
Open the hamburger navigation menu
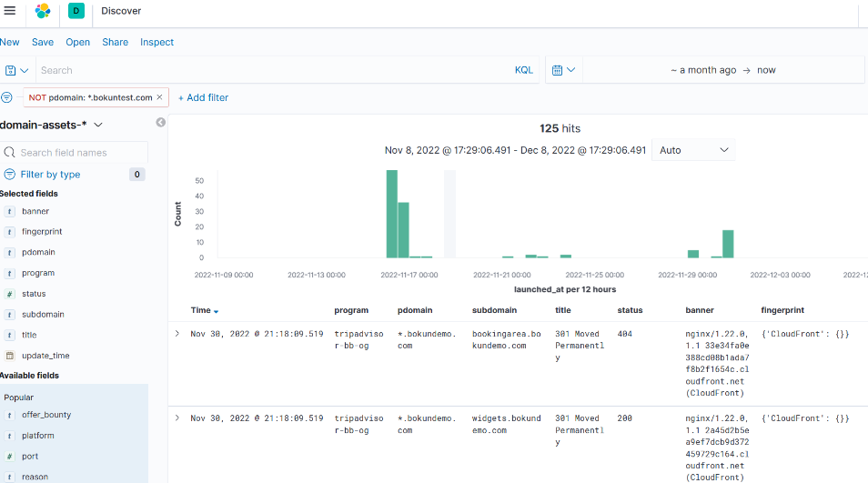tap(10, 11)
